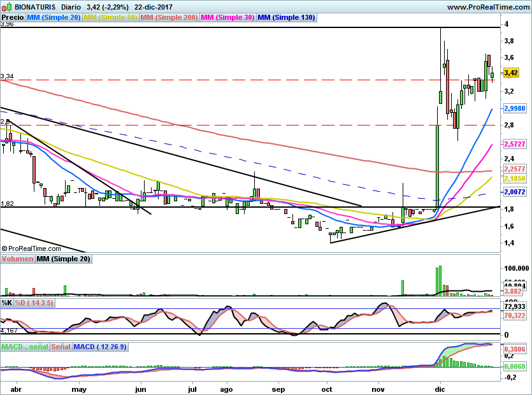Click the yellow 3,42 current price tag
The height and width of the screenshot is (395, 532).
pyautogui.click(x=510, y=73)
